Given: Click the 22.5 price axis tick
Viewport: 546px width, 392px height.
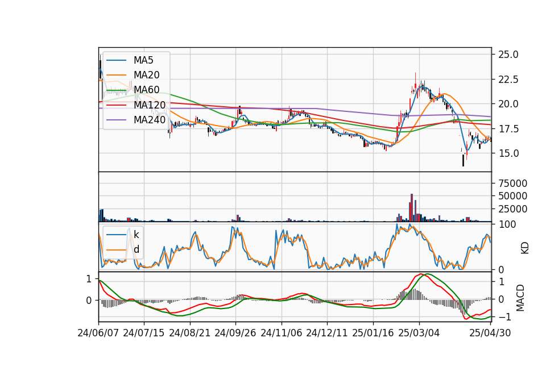Looking at the screenshot, I should point(508,80).
